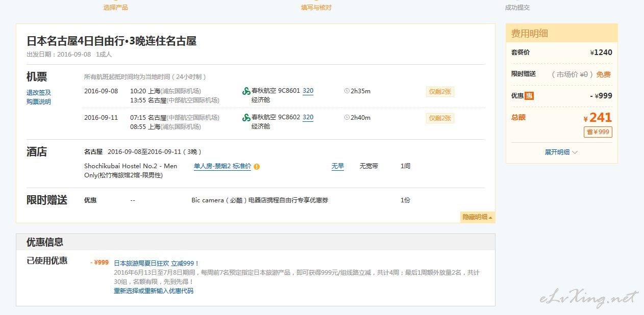
Task: Click clock icon beside 2h40m duration
Action: click(x=347, y=118)
